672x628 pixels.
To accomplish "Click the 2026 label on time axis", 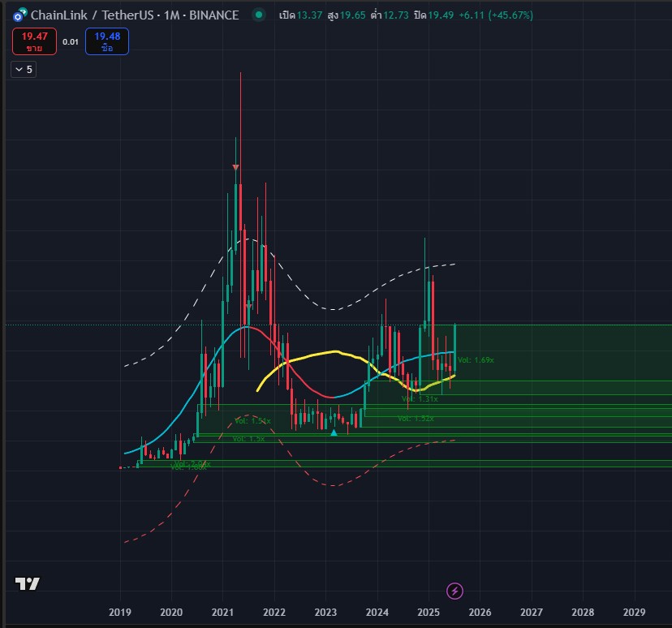I will tap(480, 612).
